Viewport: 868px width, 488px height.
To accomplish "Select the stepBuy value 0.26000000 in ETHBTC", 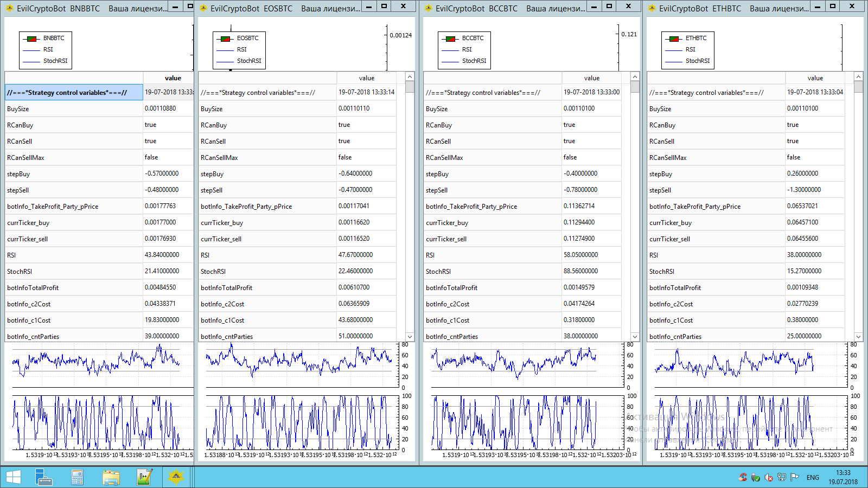I will click(x=802, y=174).
